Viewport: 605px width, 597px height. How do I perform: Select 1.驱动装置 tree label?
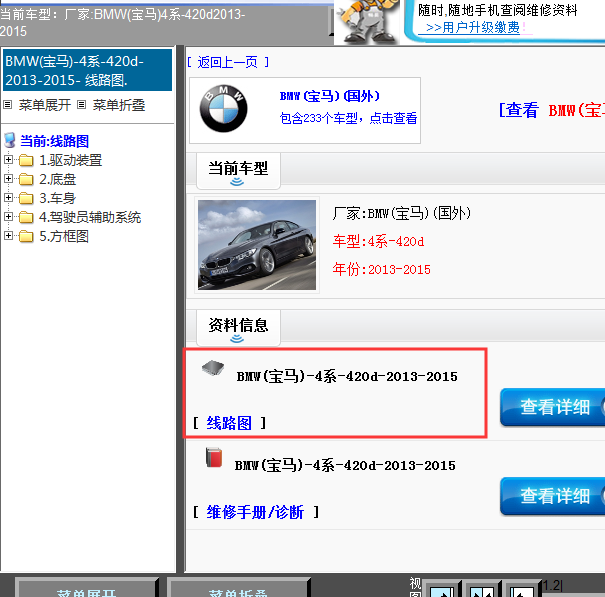[71, 160]
